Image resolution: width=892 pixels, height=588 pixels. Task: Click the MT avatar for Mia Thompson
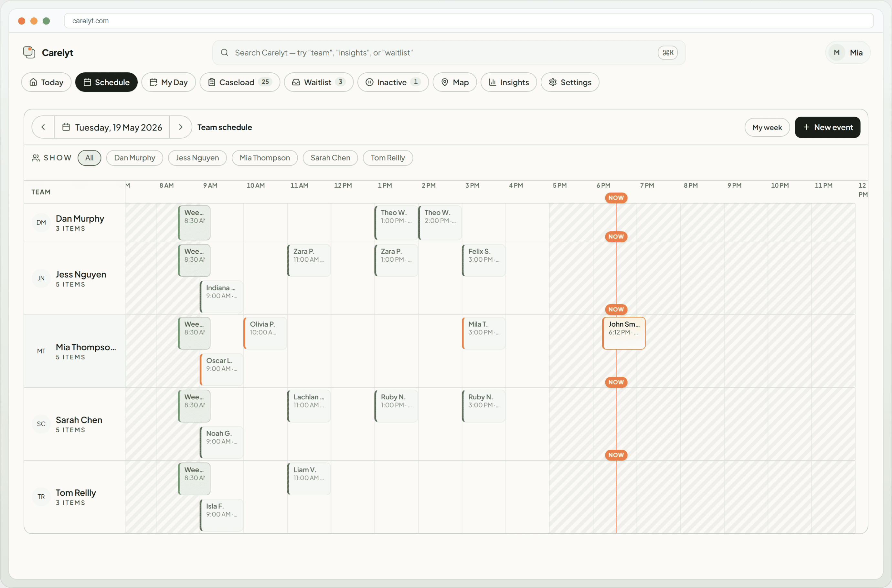coord(41,352)
